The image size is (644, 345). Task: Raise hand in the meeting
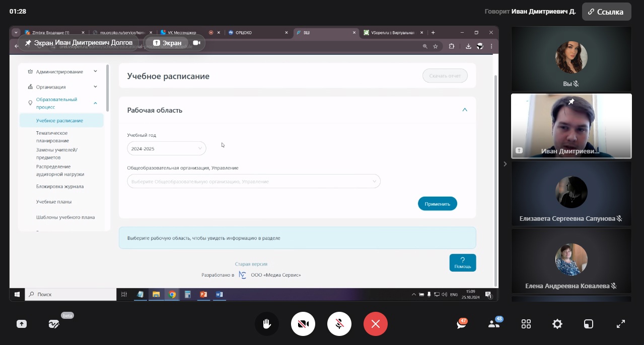(267, 324)
